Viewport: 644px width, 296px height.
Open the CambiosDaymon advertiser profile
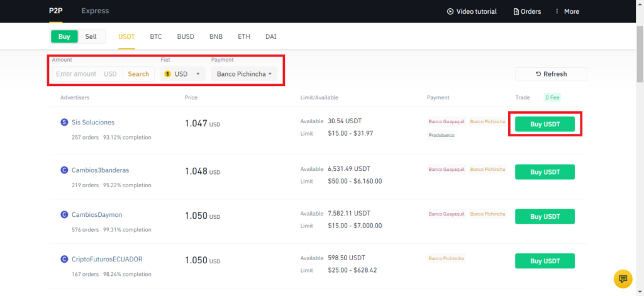(x=97, y=214)
